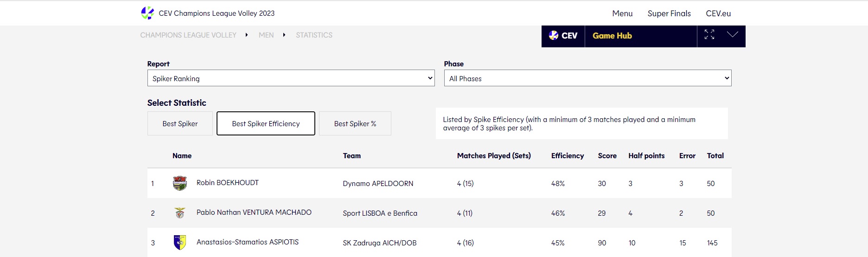The height and width of the screenshot is (257, 868).
Task: Open Robin BOEKHOUDT player name
Action: (x=227, y=183)
